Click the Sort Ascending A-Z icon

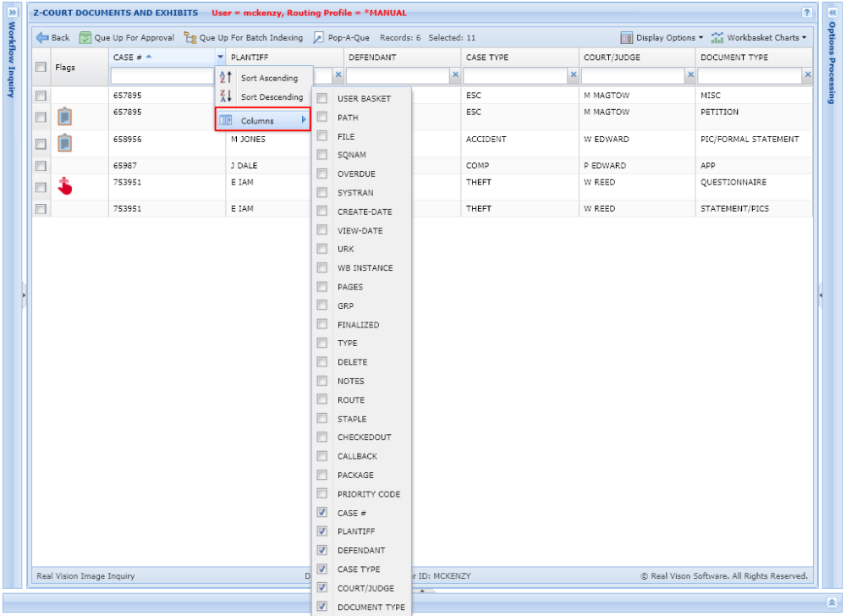point(226,78)
